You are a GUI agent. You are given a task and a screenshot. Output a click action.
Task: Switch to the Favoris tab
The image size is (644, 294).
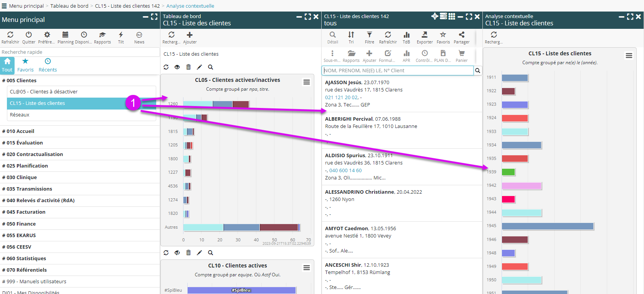(x=25, y=65)
